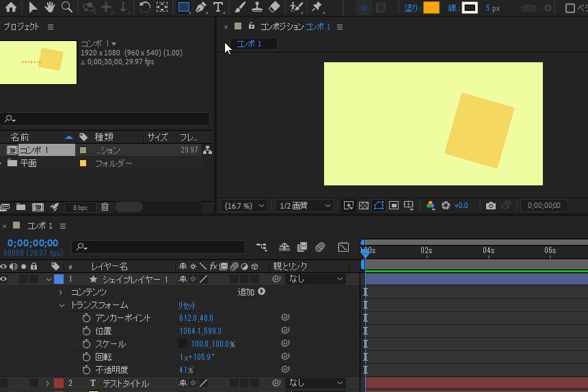This screenshot has width=588, height=392.
Task: Open the プロジェクト panel menu
Action: click(51, 27)
